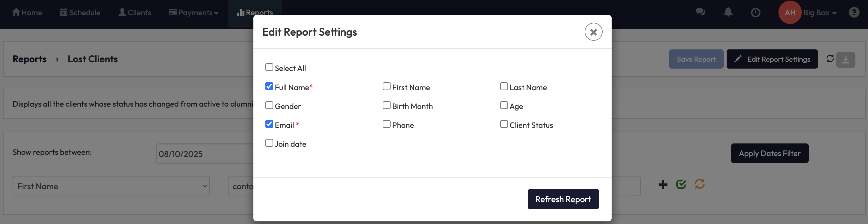Screen dimensions: 868x224
Task: Click the green checkmark apply filter icon
Action: (681, 184)
